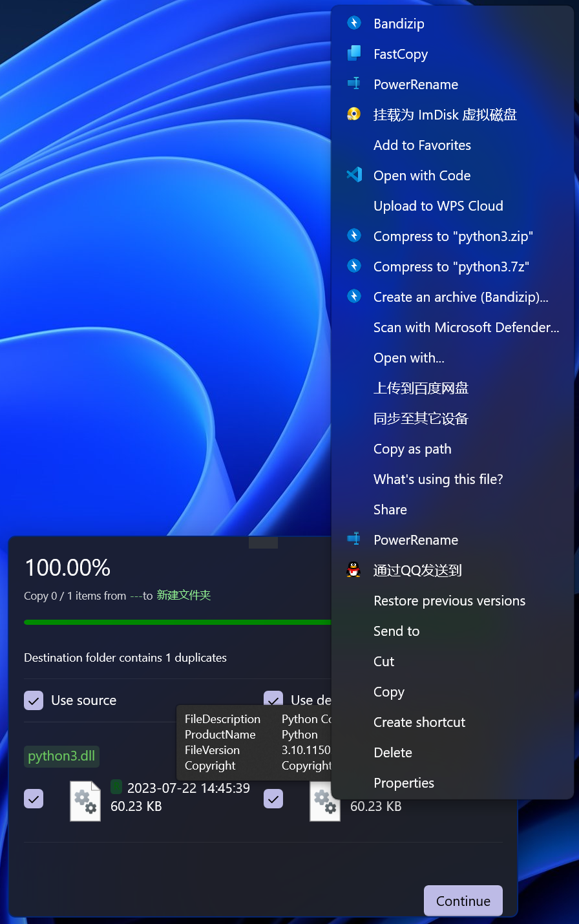The image size is (579, 924).
Task: Click the 100.00% progress text
Action: coord(68,567)
